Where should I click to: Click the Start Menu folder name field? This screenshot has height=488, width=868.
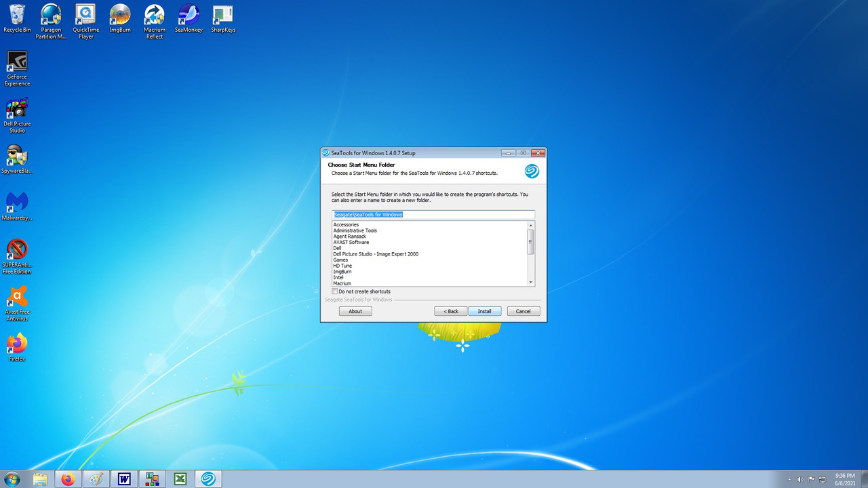click(x=433, y=214)
